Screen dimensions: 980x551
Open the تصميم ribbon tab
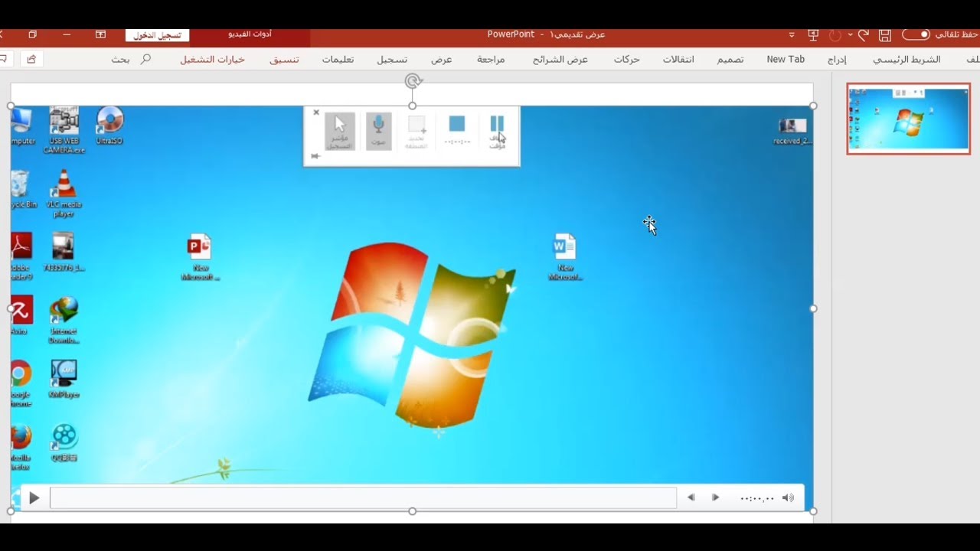[730, 59]
